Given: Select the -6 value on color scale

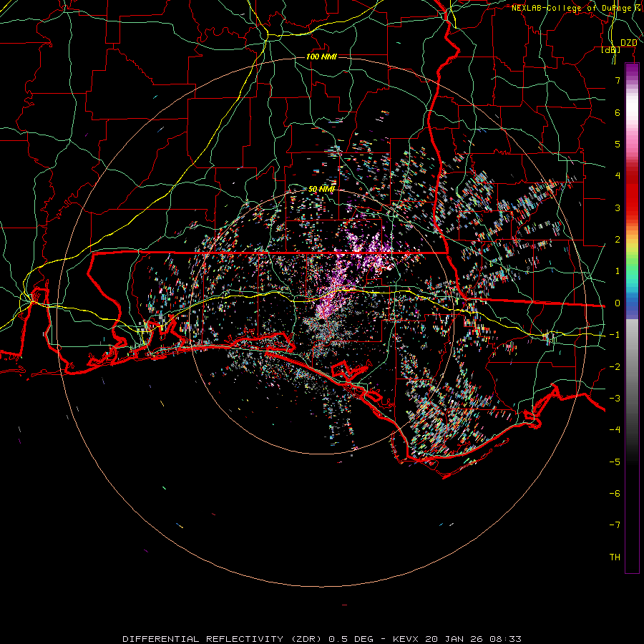Looking at the screenshot, I should tap(615, 494).
